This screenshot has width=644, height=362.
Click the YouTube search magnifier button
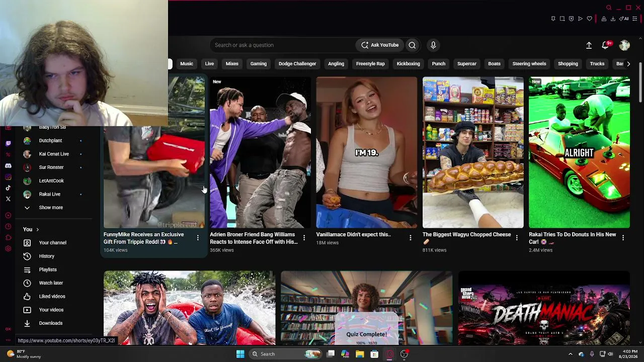coord(412,45)
